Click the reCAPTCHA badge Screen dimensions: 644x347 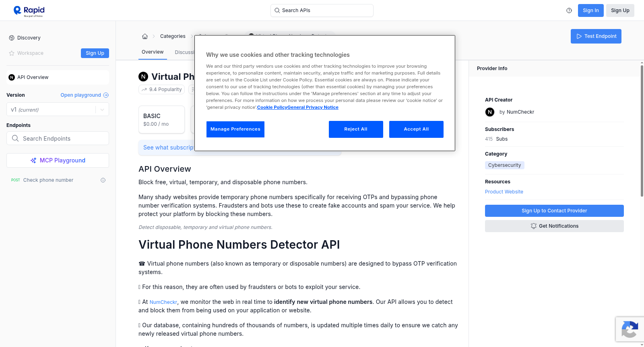tap(630, 329)
